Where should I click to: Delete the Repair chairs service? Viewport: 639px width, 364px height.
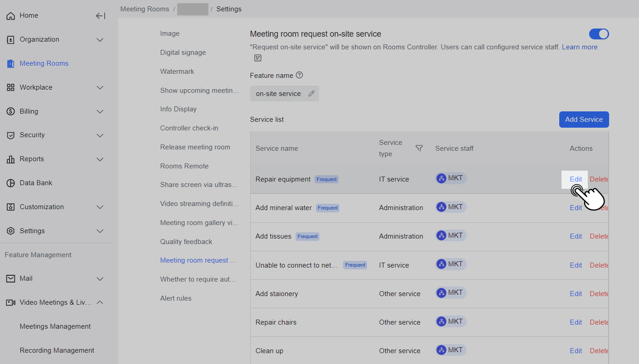tap(599, 322)
